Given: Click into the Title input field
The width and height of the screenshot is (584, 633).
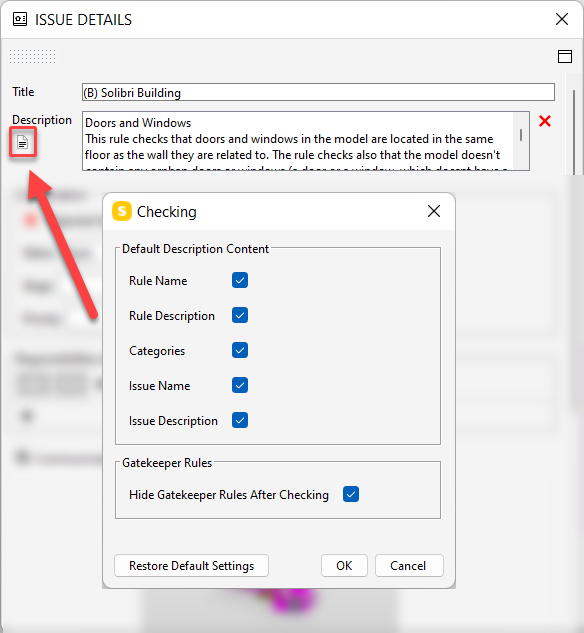Looking at the screenshot, I should point(318,92).
